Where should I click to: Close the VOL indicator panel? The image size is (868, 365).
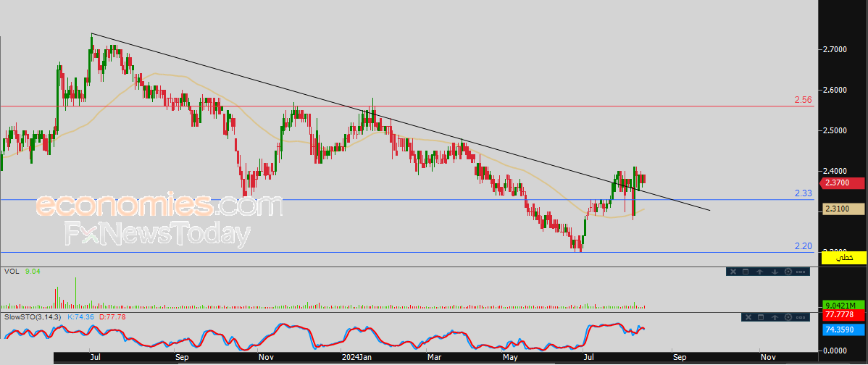pos(733,272)
